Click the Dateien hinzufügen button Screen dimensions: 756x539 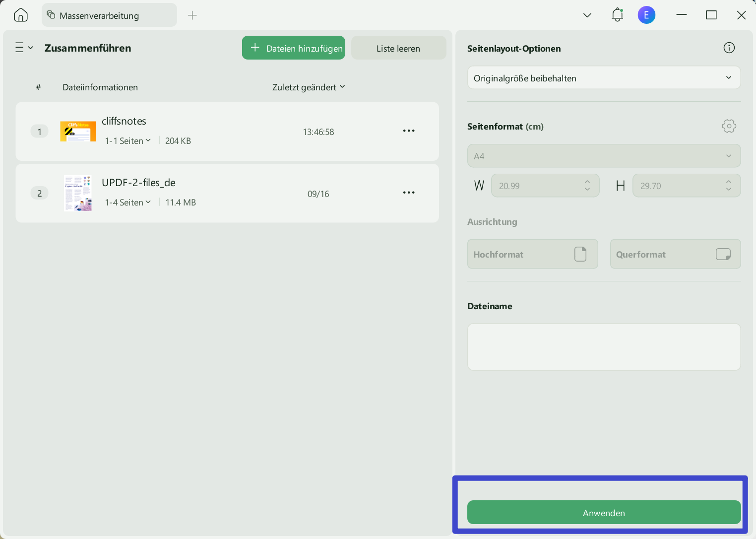294,48
